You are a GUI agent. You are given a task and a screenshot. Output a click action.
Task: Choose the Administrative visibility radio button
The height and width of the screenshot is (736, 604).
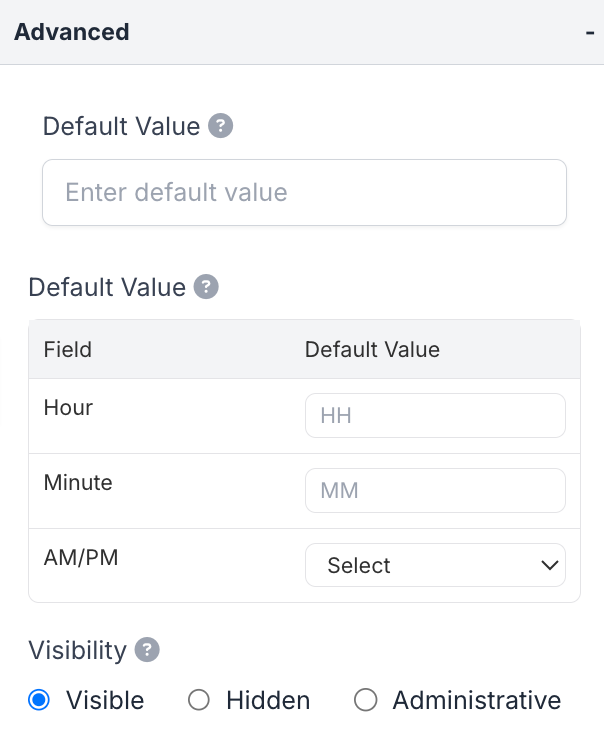click(366, 700)
